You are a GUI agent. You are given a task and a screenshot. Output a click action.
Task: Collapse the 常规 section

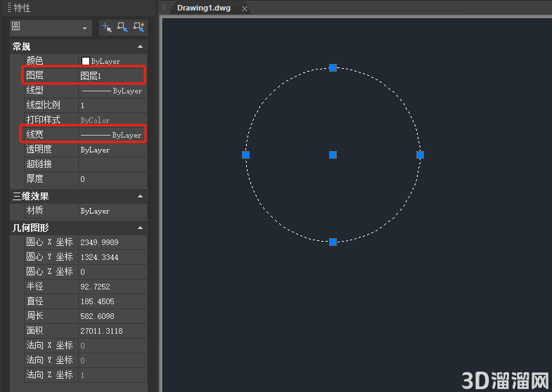coord(140,47)
